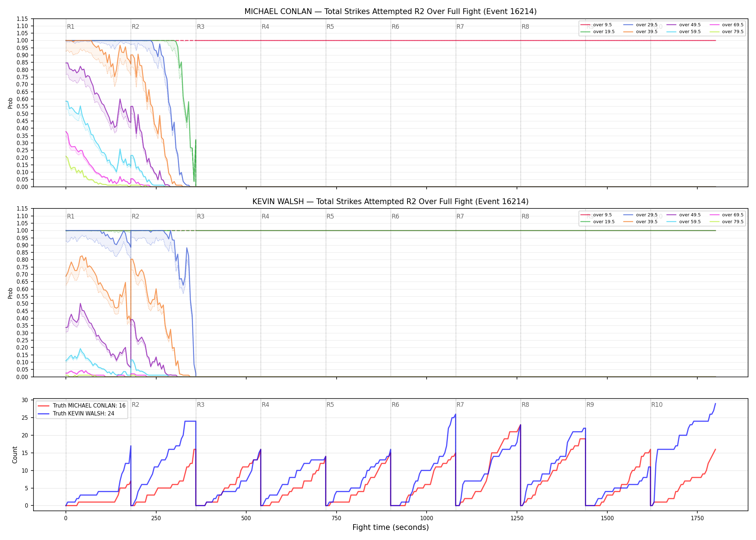This screenshot has height=540, width=756.
Task: Click the MICHAEL CONLAN chart title
Action: point(390,12)
